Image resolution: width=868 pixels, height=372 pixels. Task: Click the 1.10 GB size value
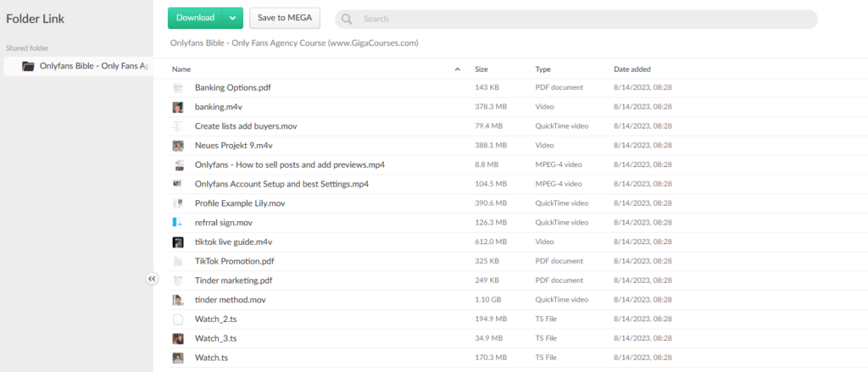coord(487,300)
